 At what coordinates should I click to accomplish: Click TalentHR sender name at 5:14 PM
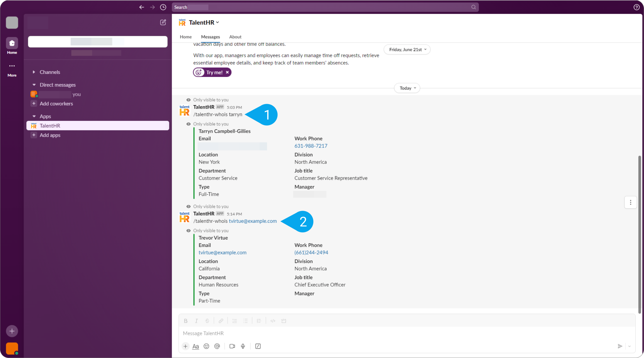pyautogui.click(x=204, y=214)
